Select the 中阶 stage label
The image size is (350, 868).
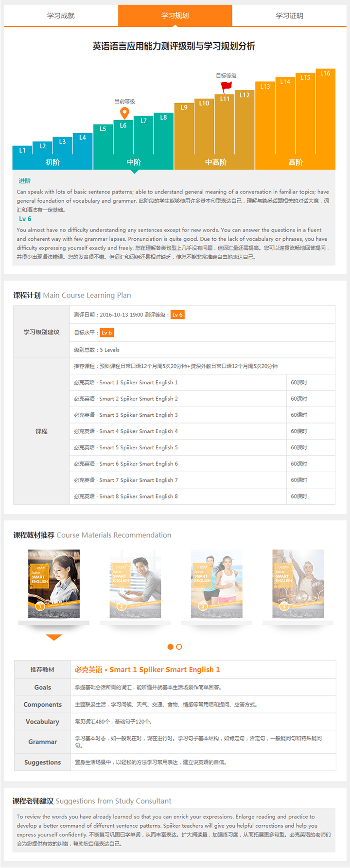(134, 162)
